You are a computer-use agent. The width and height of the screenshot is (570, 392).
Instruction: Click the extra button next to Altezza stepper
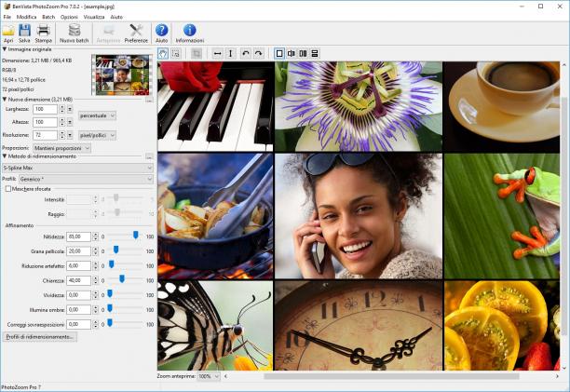pyautogui.click(x=70, y=122)
